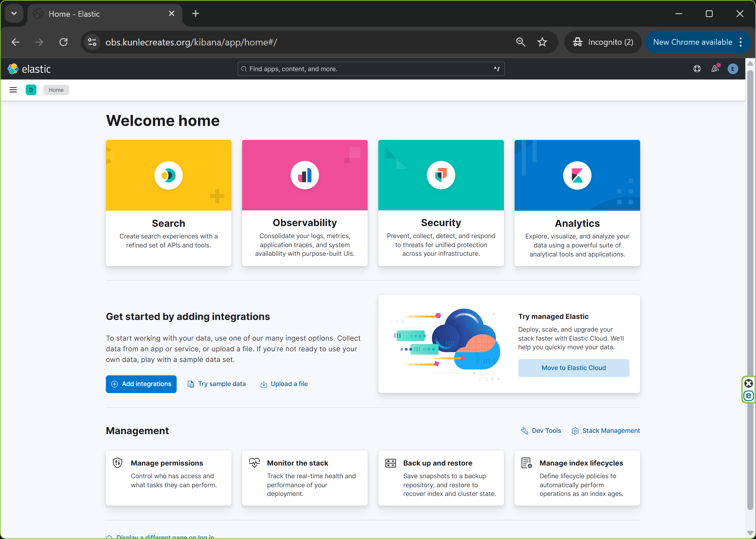756x539 pixels.
Task: Open the hamburger navigation menu
Action: (x=13, y=90)
